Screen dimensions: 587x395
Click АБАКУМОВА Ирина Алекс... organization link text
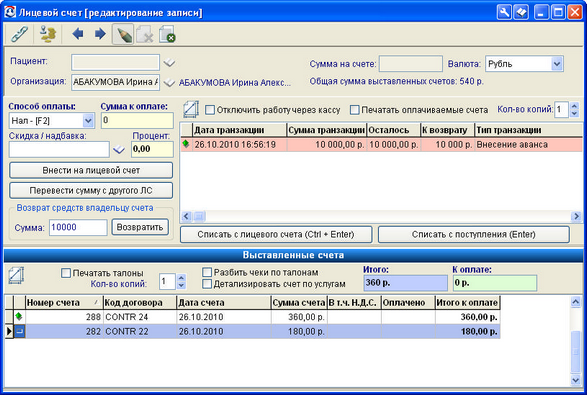click(x=235, y=82)
